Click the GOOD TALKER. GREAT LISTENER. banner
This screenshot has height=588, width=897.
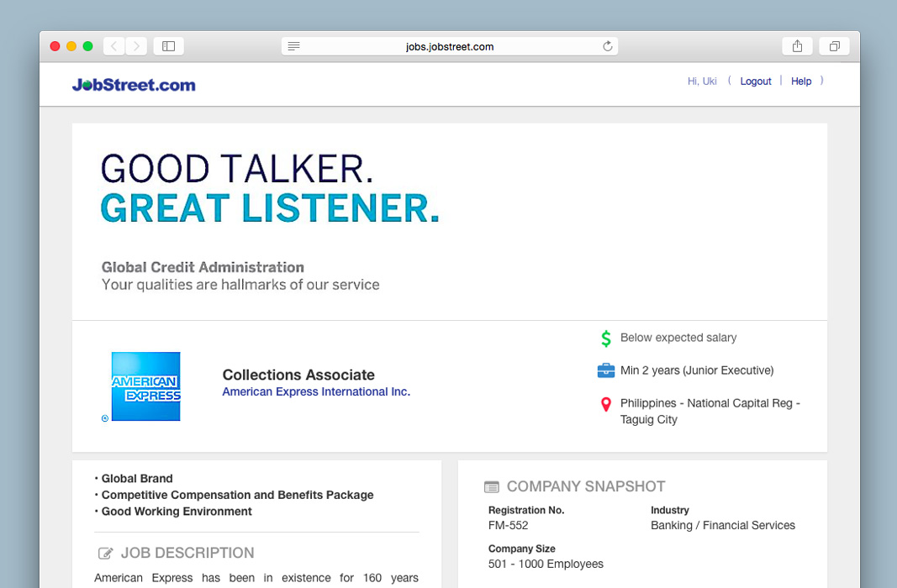click(270, 188)
